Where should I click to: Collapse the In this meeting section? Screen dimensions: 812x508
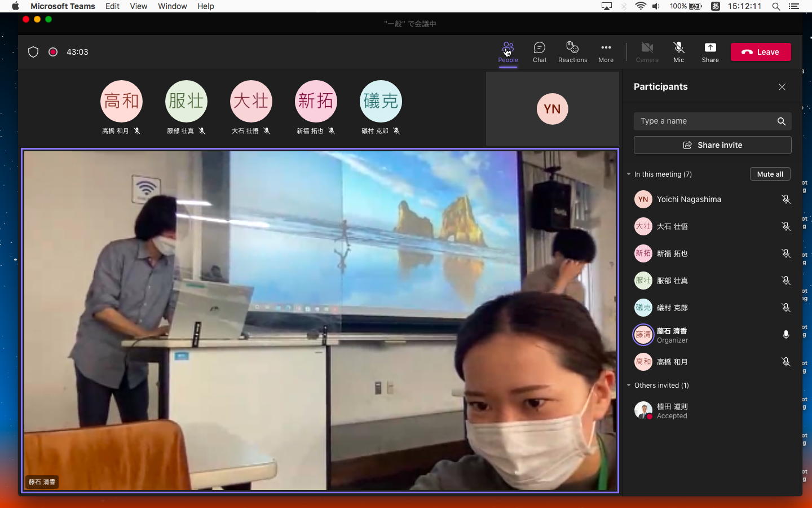[x=629, y=174]
